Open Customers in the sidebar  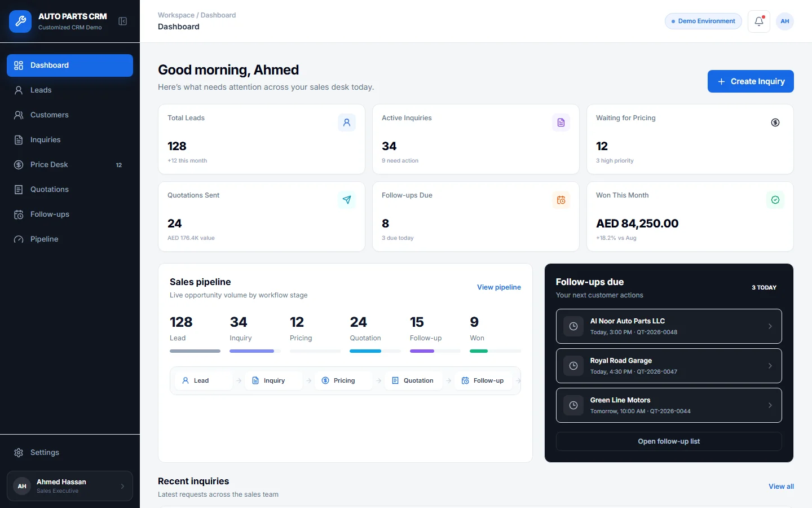pyautogui.click(x=70, y=115)
